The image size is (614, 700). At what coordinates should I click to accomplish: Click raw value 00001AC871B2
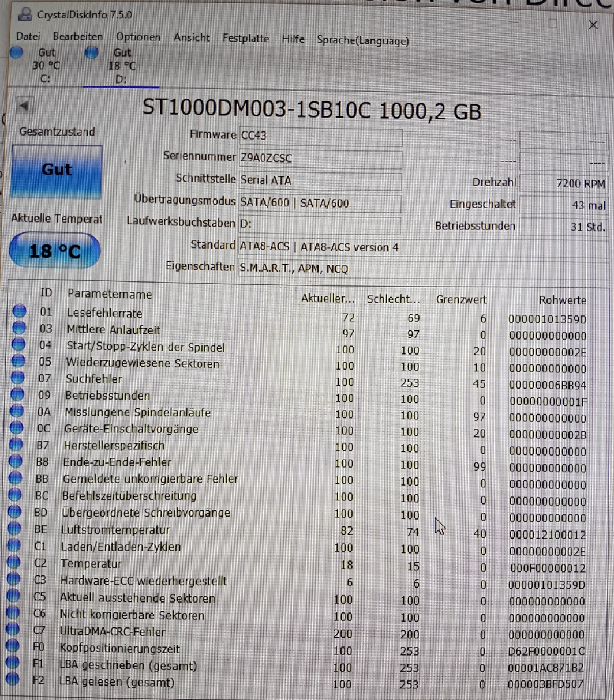click(x=546, y=668)
